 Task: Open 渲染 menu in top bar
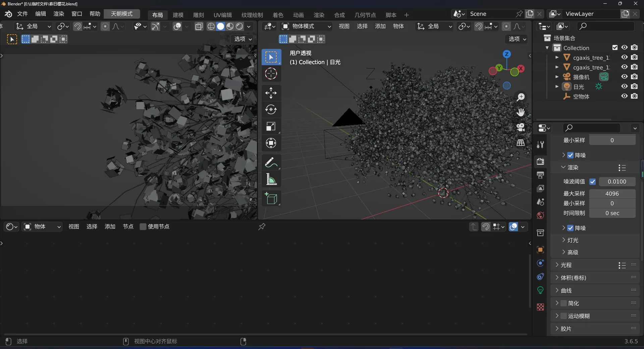59,14
